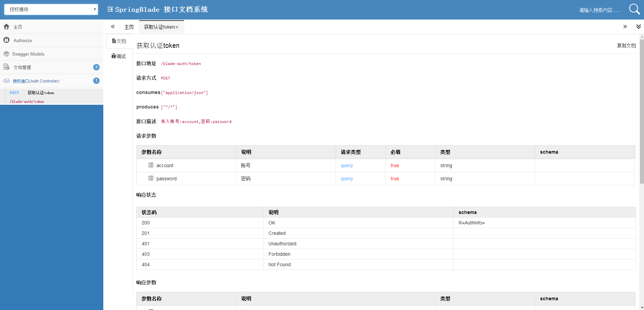Click the cloud icon next to 授权接口(Auth Controller)
Image resolution: width=644 pixels, height=310 pixels.
coord(6,81)
